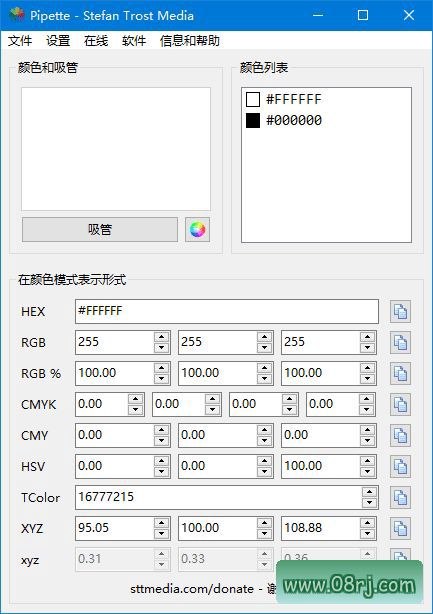Viewport: 433px width, 614px height.
Task: Open the 信息和帮助 menu
Action: [190, 41]
